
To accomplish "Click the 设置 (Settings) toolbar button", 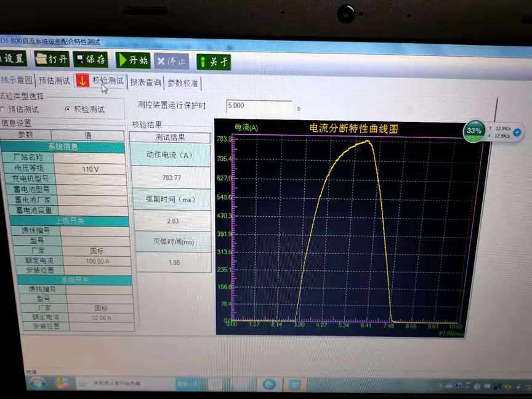I will click(x=12, y=58).
